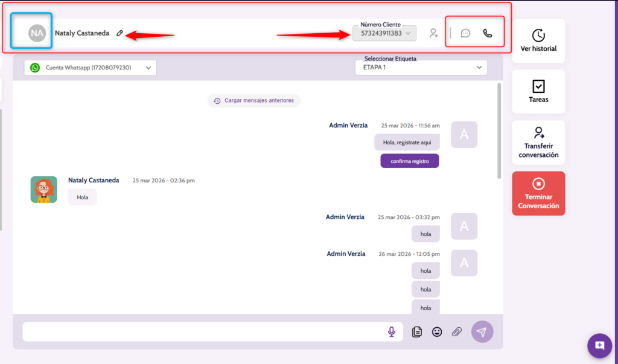This screenshot has height=364, width=618.
Task: Click Transferir conversación button
Action: click(538, 143)
